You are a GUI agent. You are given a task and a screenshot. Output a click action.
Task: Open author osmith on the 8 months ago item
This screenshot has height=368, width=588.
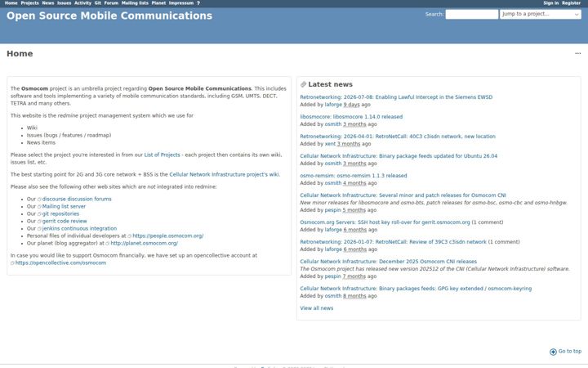pos(333,296)
